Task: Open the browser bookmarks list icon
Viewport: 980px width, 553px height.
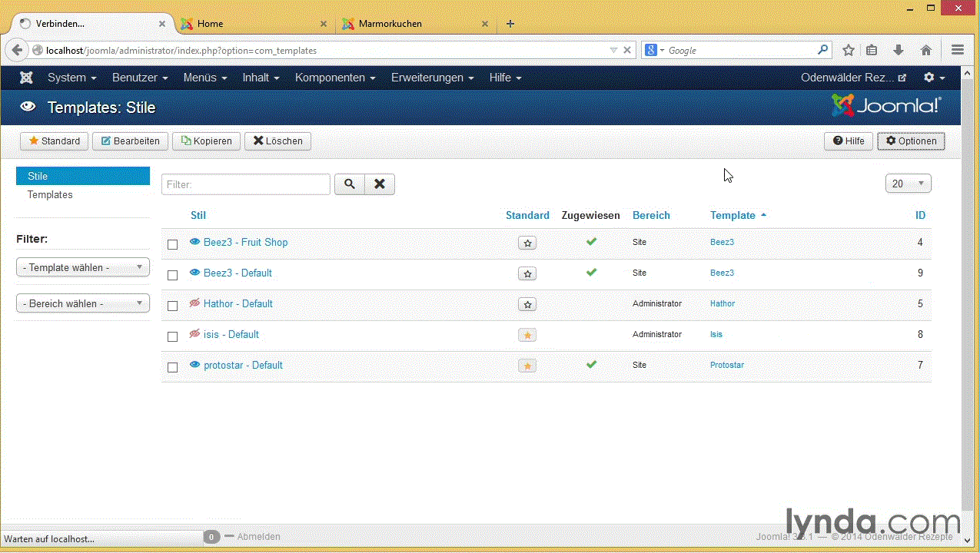Action: (x=872, y=50)
